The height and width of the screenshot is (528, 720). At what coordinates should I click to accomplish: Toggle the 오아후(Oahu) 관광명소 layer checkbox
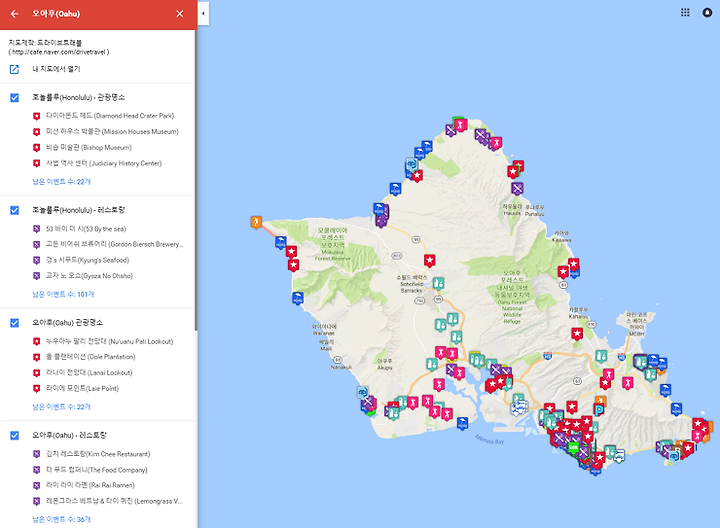coord(15,323)
